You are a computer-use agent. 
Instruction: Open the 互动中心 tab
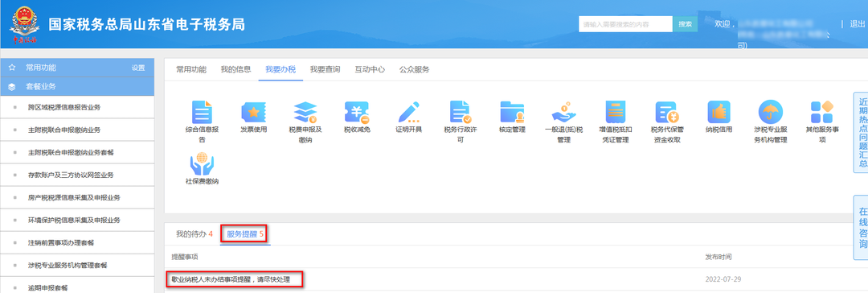tap(370, 69)
